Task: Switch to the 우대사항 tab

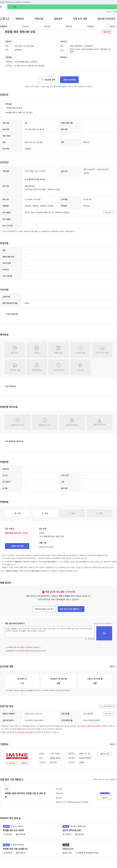Action: pos(47,26)
